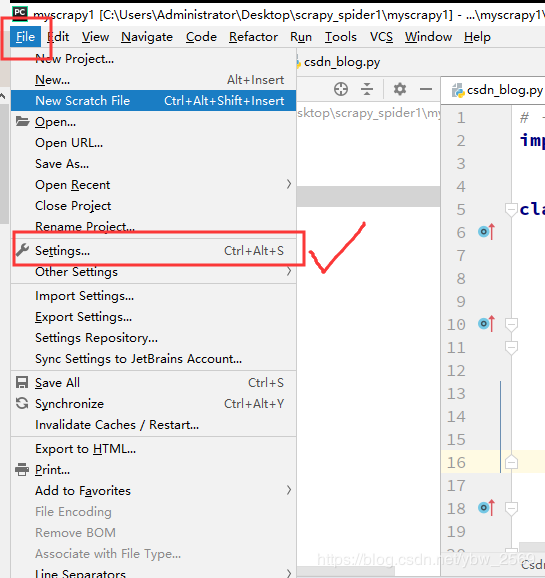Viewport: 545px width, 578px height.
Task: Choose New... menu entry
Action: coord(153,79)
